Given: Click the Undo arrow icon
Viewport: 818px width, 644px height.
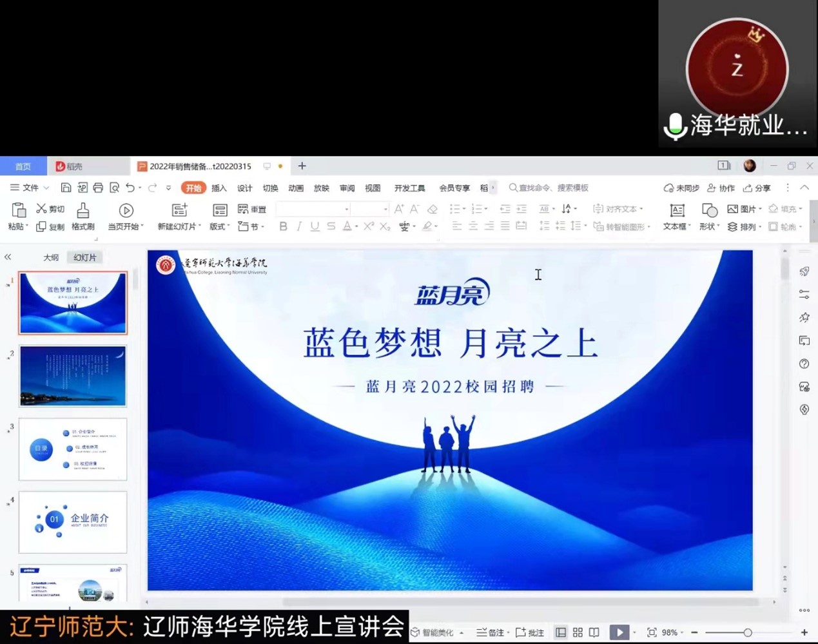Looking at the screenshot, I should [131, 188].
